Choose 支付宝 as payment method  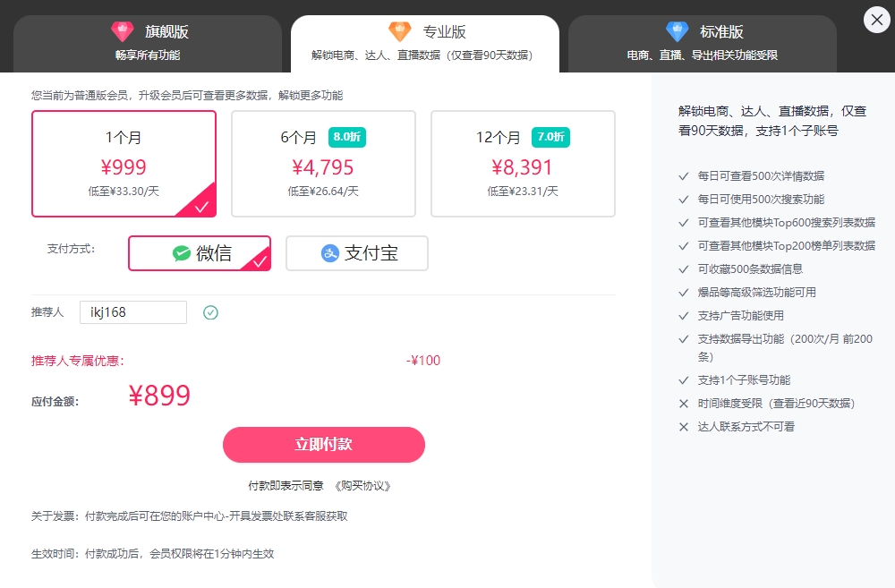357,253
